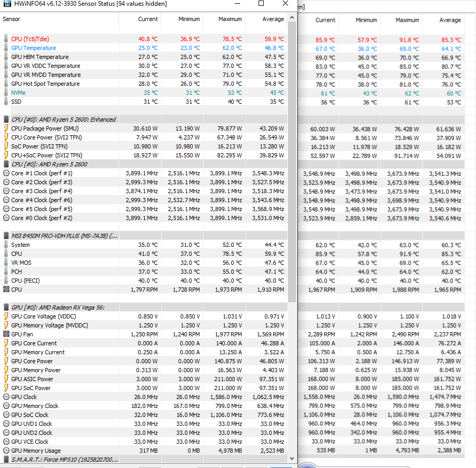Click the Current column header in the HWiNFO64 window
The height and width of the screenshot is (468, 476).
click(x=140, y=19)
